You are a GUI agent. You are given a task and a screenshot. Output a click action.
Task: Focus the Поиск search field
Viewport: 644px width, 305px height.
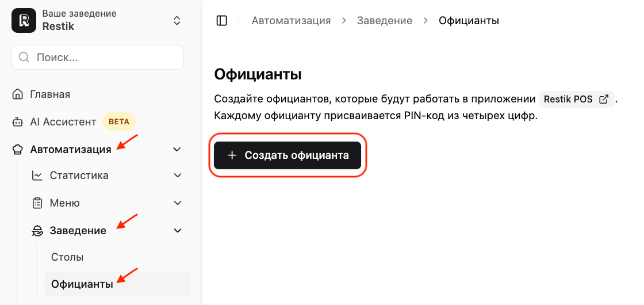point(97,57)
